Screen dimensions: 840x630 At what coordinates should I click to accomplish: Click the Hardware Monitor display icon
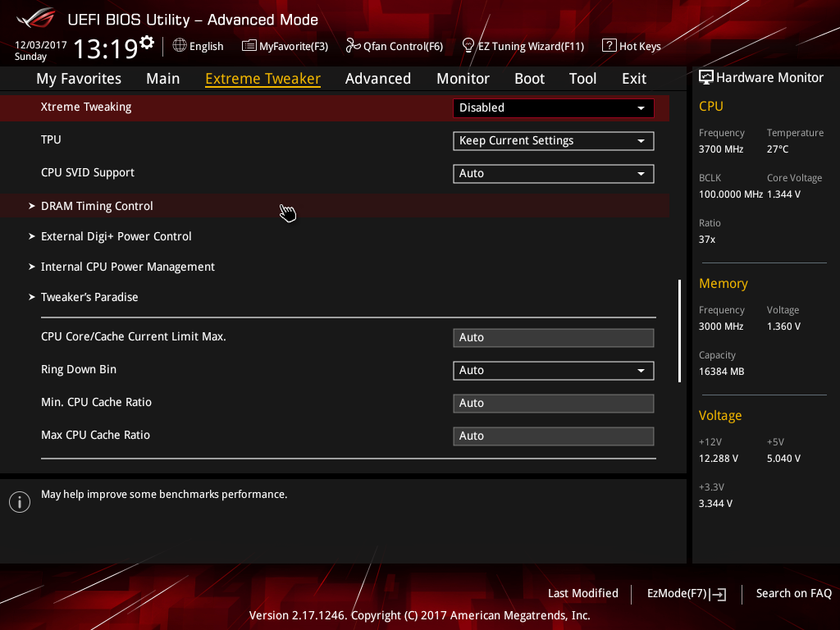point(706,78)
